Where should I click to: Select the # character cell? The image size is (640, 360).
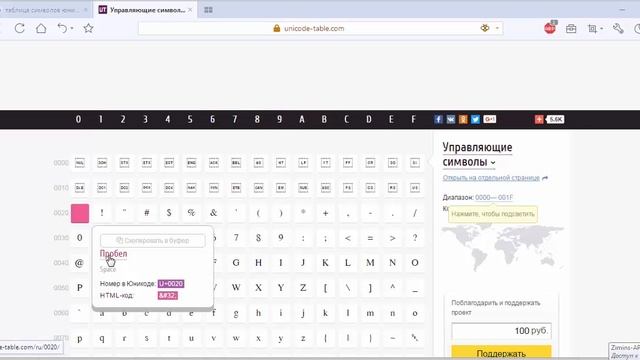(x=147, y=213)
